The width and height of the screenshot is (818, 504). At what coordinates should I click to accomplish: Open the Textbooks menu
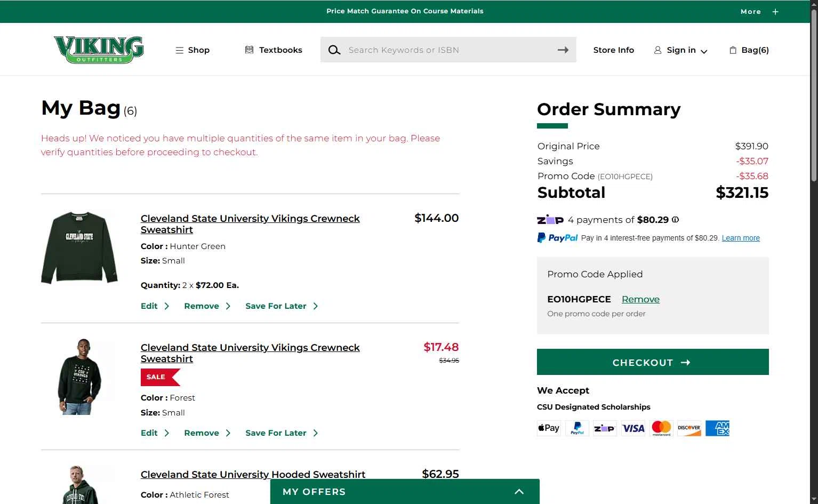pos(274,50)
